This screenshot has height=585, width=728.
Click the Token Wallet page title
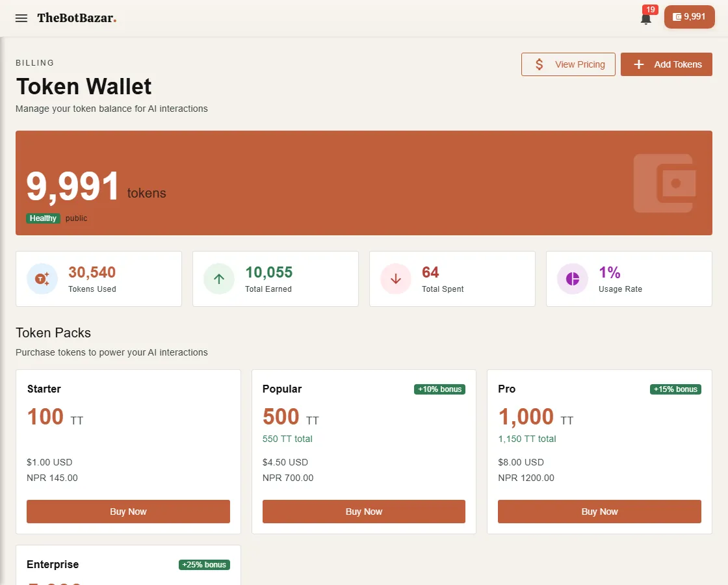[84, 86]
